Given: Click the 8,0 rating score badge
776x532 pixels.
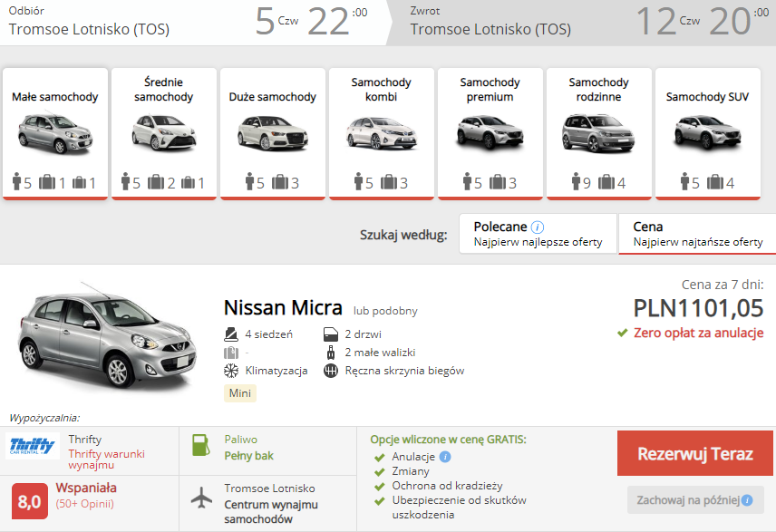Looking at the screenshot, I should click(29, 501).
